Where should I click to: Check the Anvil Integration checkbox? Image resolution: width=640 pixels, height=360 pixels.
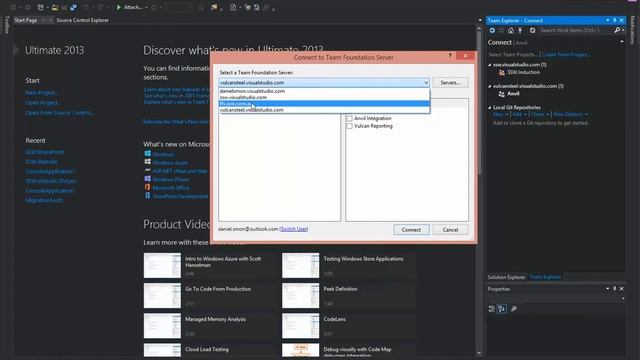(x=349, y=118)
